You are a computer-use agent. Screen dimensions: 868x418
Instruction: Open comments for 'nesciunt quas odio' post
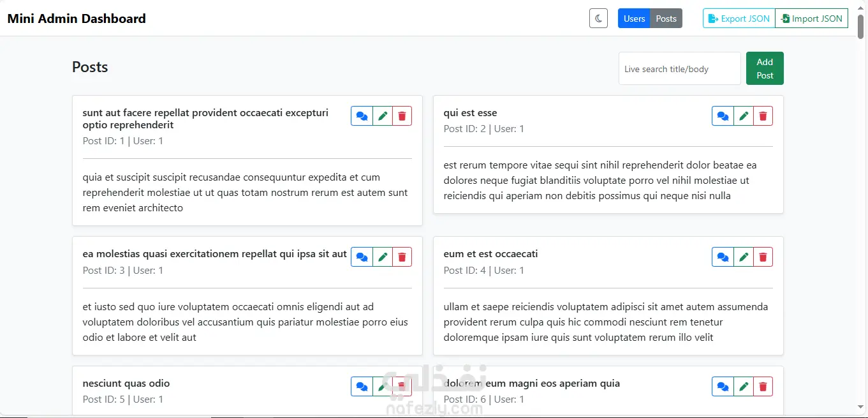coord(362,387)
